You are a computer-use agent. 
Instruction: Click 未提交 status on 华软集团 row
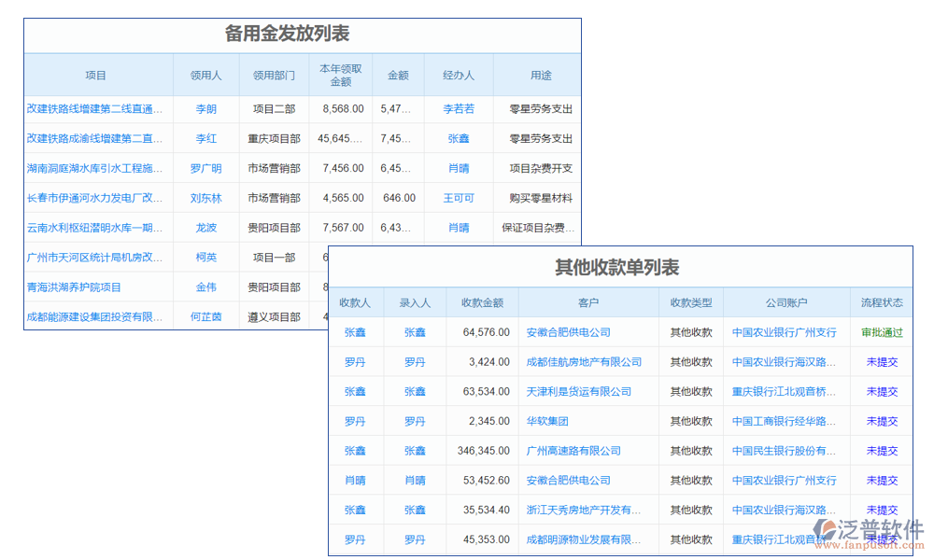coord(882,421)
